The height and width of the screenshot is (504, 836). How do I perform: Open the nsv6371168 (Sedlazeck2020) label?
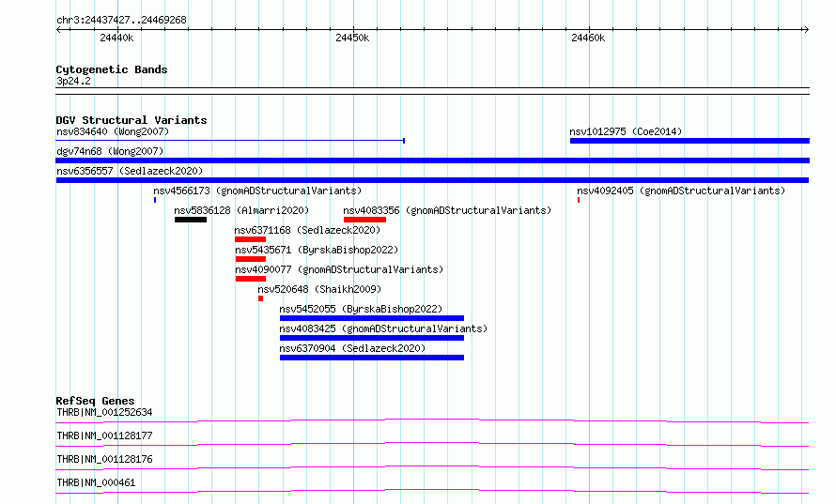pyautogui.click(x=307, y=230)
